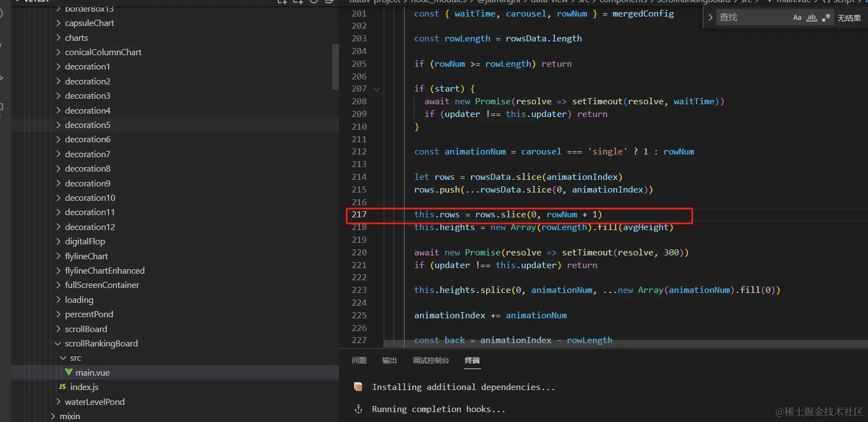Select the flylineChart folder row
The image size is (868, 422).
click(x=175, y=256)
